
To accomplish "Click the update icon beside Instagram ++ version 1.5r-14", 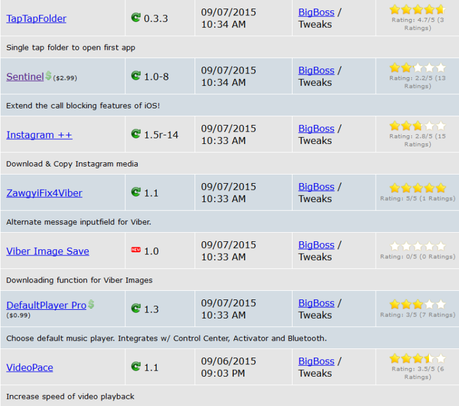I will [136, 134].
